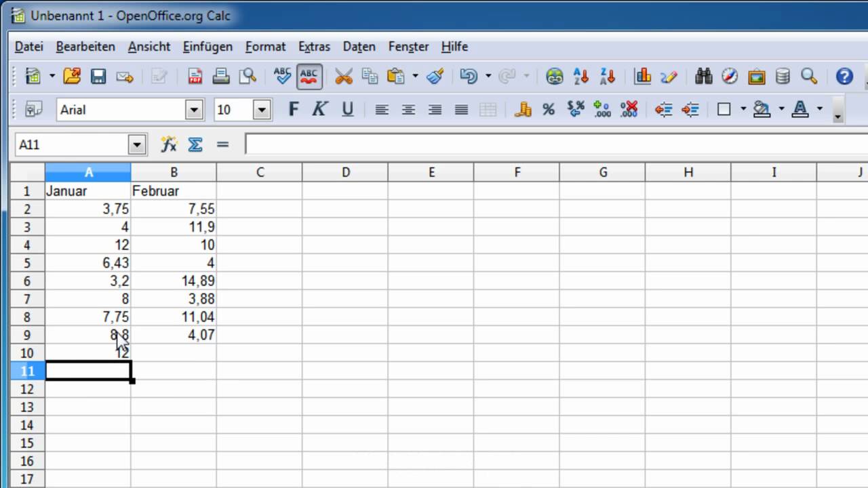Click the Open document folder icon
868x488 pixels.
[72, 76]
